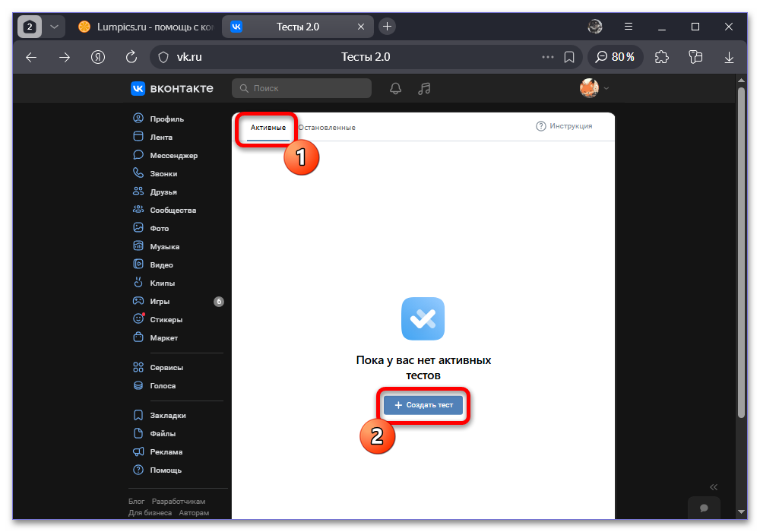Screen dimensions: 760x532
Task: Open the Сообщества communities icon
Action: coord(138,210)
